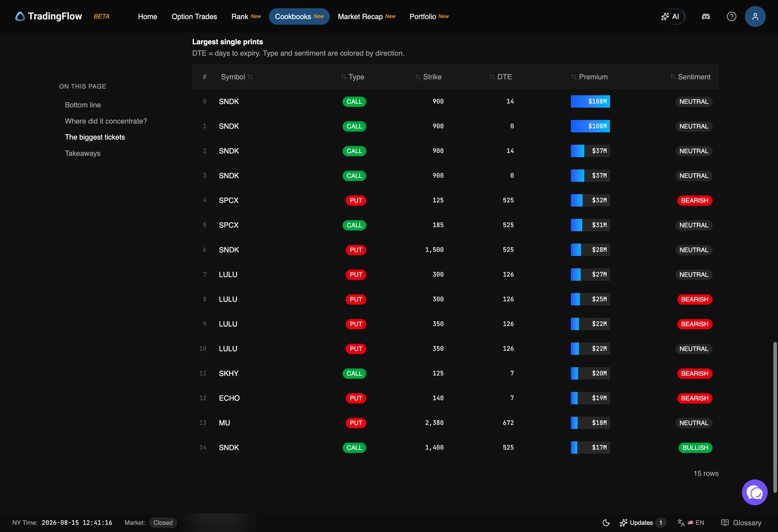Open the Option Trades tab
The width and height of the screenshot is (778, 532).
[x=194, y=16]
